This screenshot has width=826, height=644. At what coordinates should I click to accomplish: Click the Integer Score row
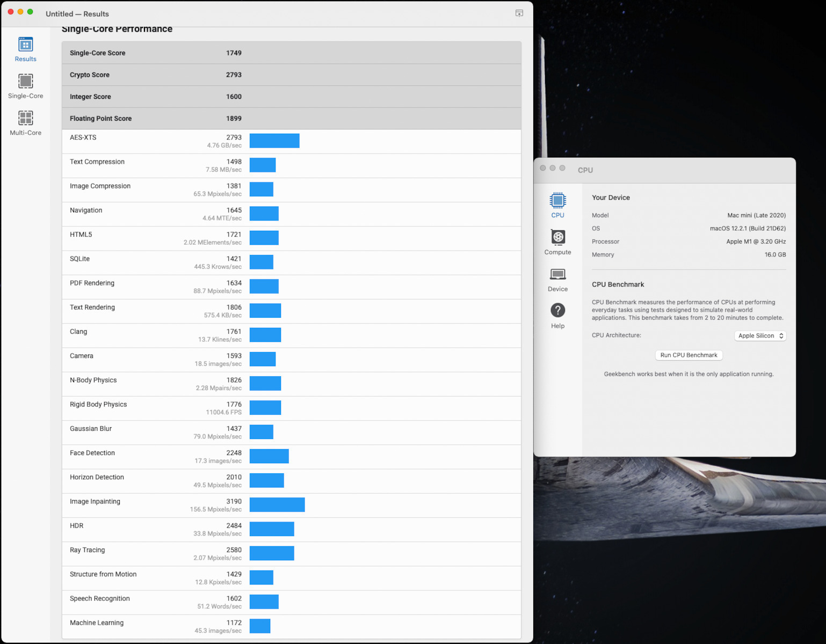[292, 97]
